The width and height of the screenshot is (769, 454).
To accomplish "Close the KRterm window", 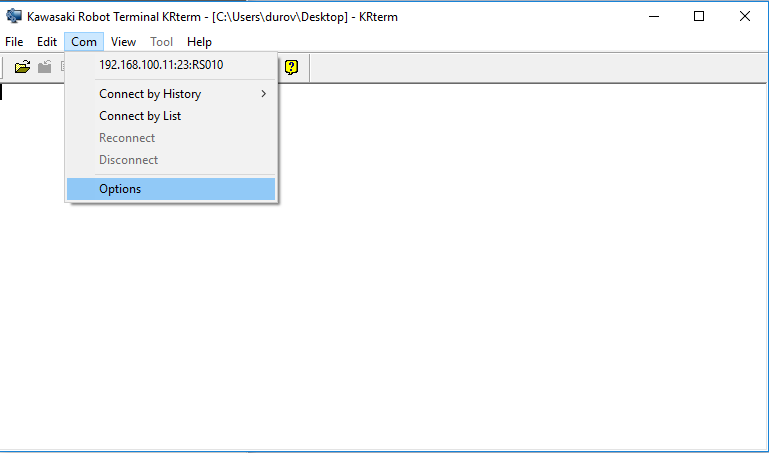I will pos(744,16).
